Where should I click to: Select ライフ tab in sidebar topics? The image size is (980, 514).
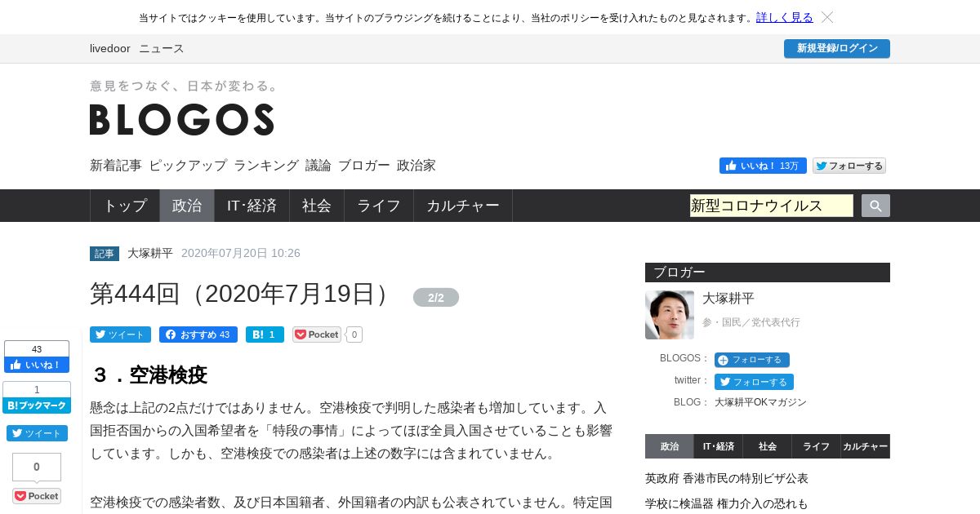[816, 446]
